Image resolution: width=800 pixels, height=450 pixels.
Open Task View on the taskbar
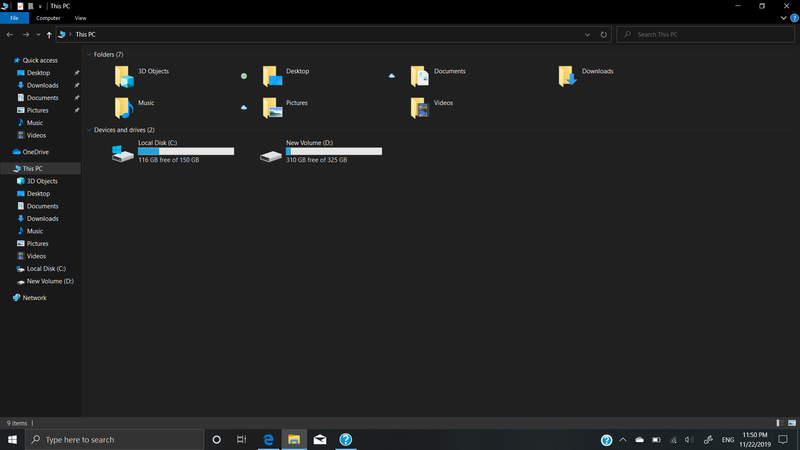click(x=242, y=439)
